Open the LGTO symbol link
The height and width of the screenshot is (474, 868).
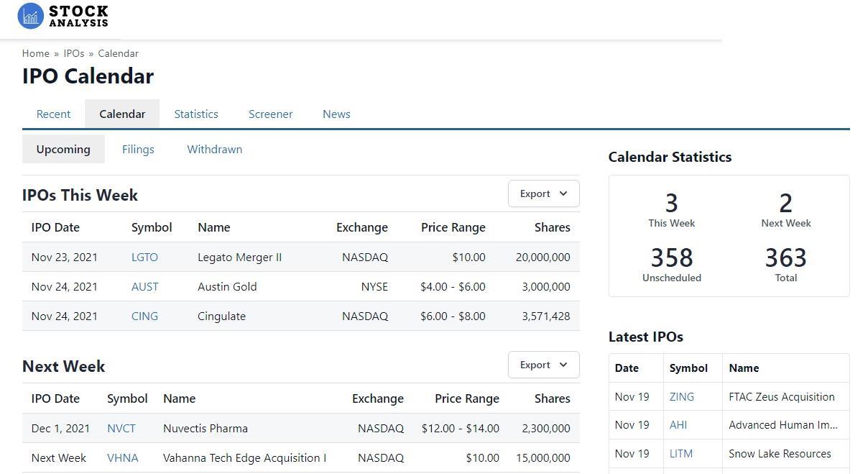point(144,257)
